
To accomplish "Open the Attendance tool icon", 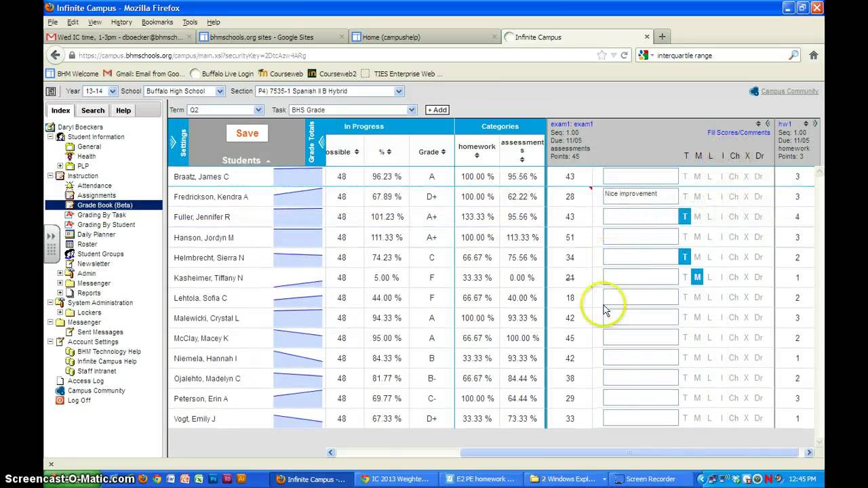I will 70,186.
